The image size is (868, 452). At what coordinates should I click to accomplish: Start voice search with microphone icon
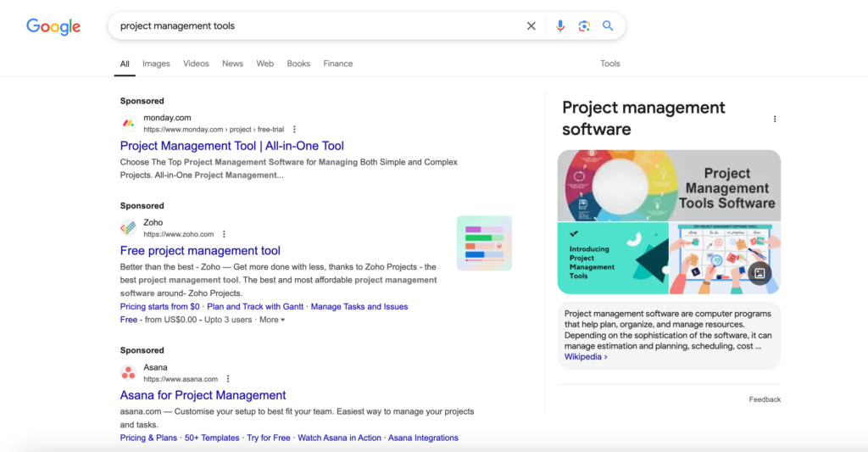(x=560, y=26)
